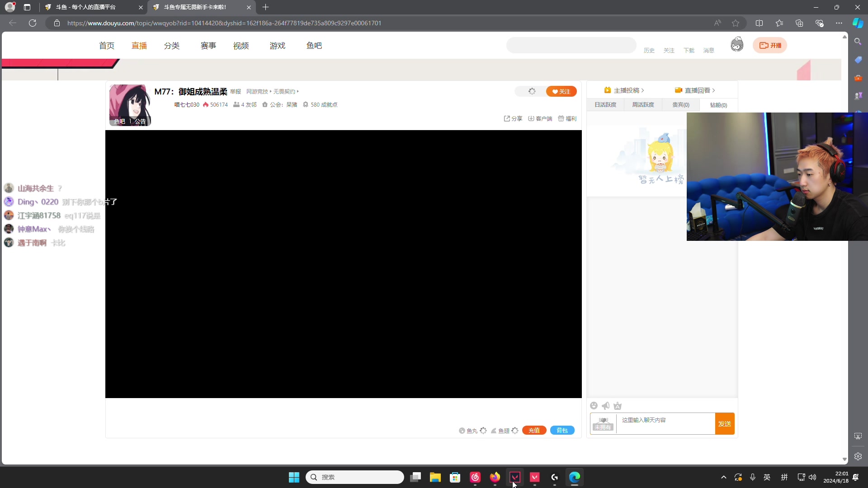Open Edge collections icon

pyautogui.click(x=799, y=23)
